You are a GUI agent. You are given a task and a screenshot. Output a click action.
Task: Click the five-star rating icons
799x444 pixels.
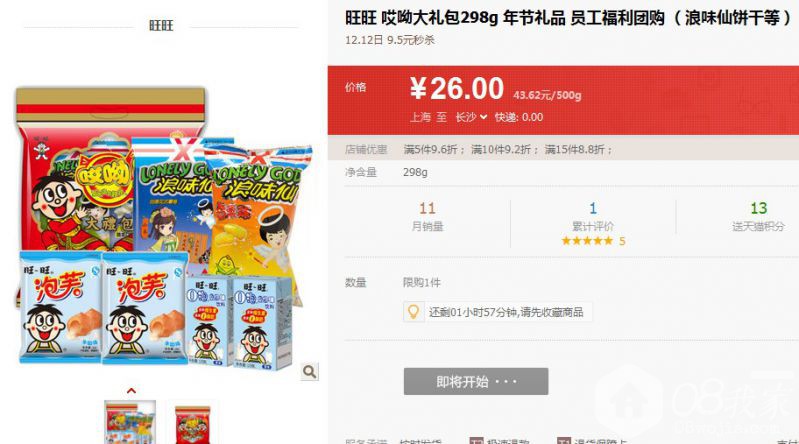587,241
